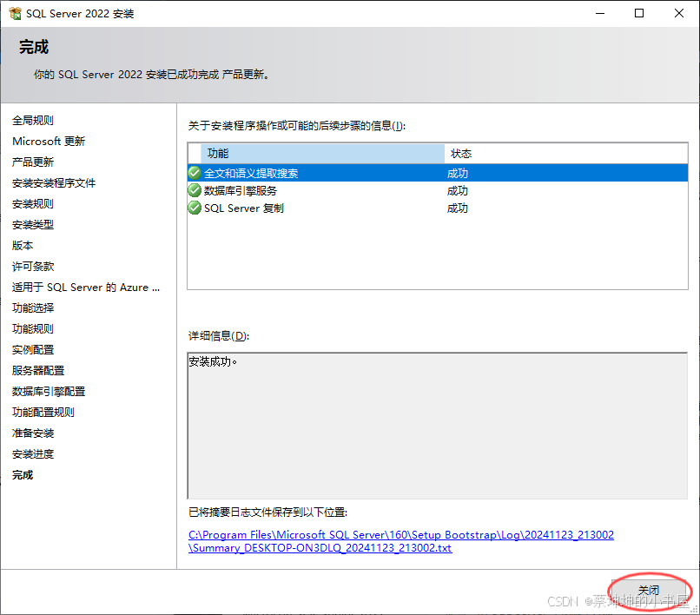Select the SQL Server 复制 feature row

[x=438, y=208]
